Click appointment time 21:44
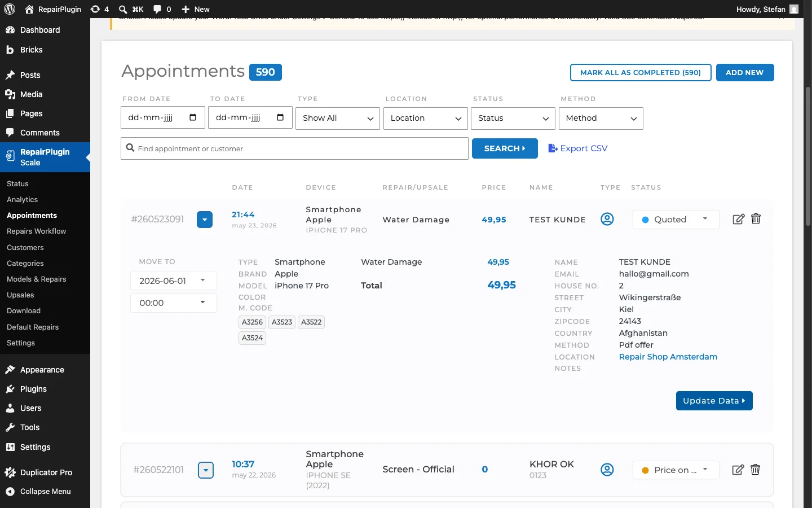This screenshot has width=812, height=508. point(243,214)
